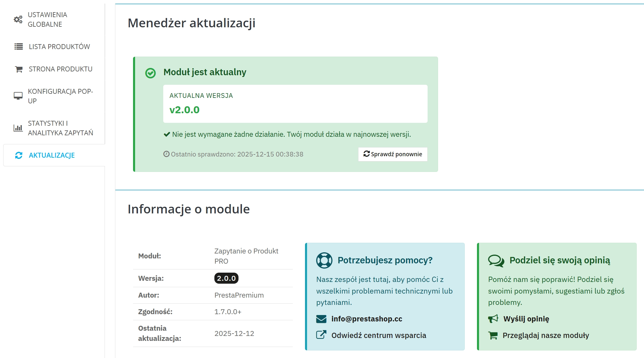The width and height of the screenshot is (644, 358).
Task: Click the green checkmark in Moduł jest aktualny banner
Action: pos(150,73)
